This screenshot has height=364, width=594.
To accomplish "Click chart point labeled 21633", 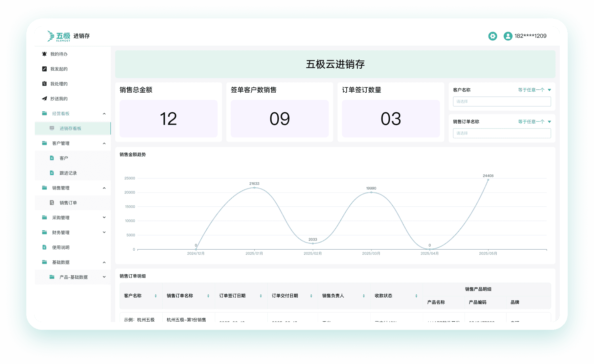I will [x=254, y=188].
